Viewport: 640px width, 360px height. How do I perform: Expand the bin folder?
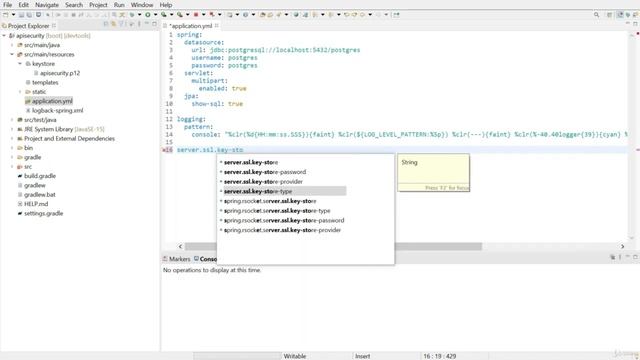[12, 148]
